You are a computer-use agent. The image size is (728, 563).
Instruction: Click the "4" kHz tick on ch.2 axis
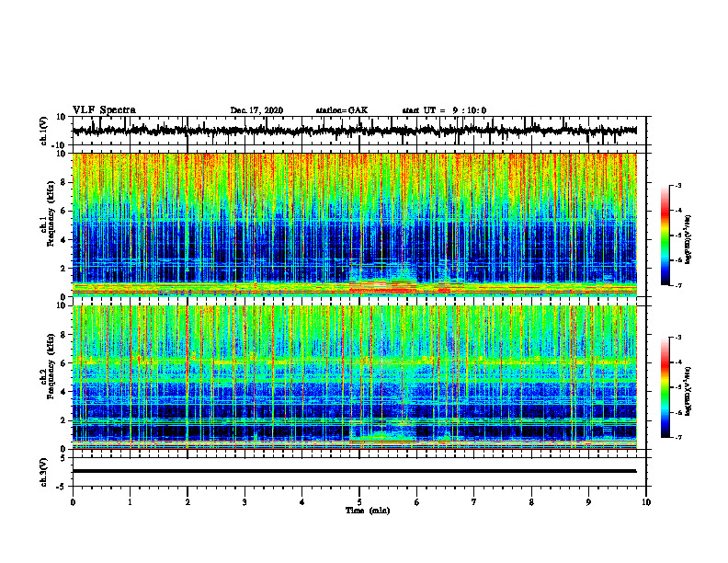point(63,392)
